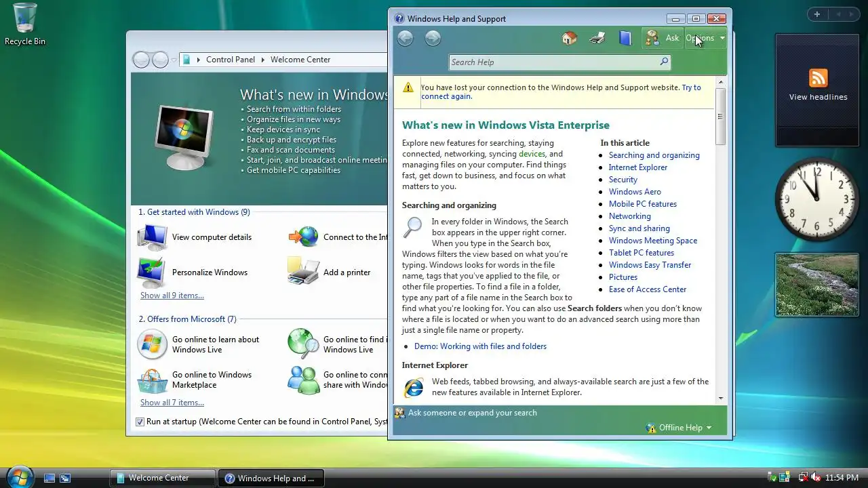Open the Help home page icon
This screenshot has height=488, width=868.
(570, 38)
